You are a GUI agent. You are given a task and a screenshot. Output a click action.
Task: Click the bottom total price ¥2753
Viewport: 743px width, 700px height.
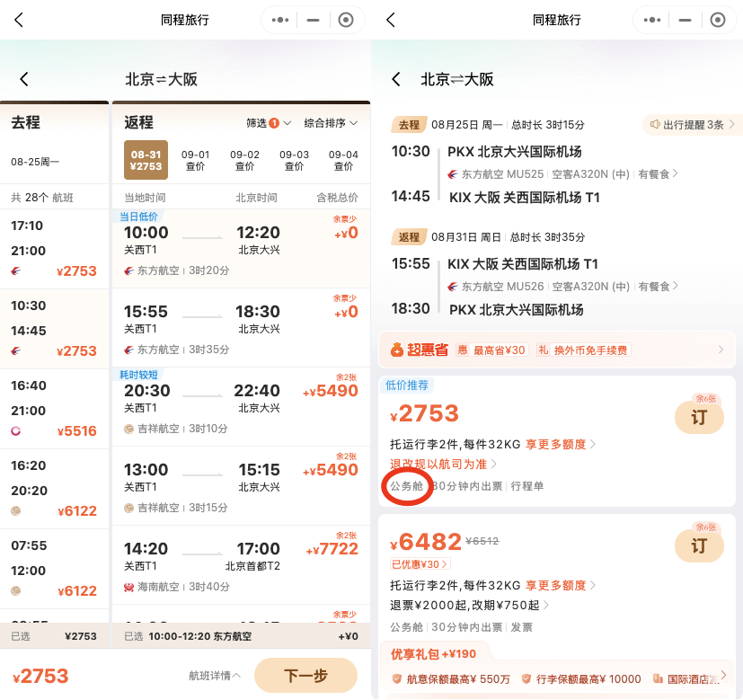point(40,676)
